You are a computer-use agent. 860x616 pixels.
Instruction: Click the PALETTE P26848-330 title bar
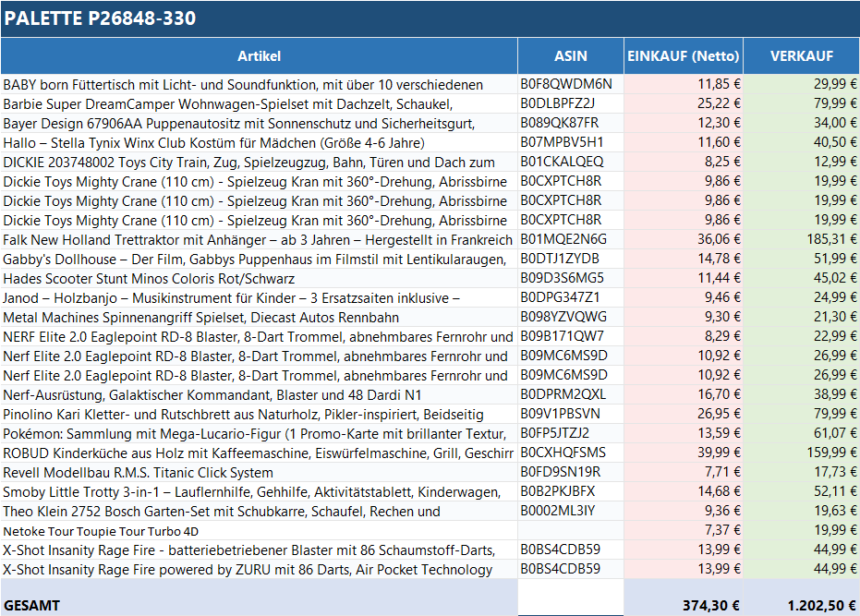pos(430,18)
